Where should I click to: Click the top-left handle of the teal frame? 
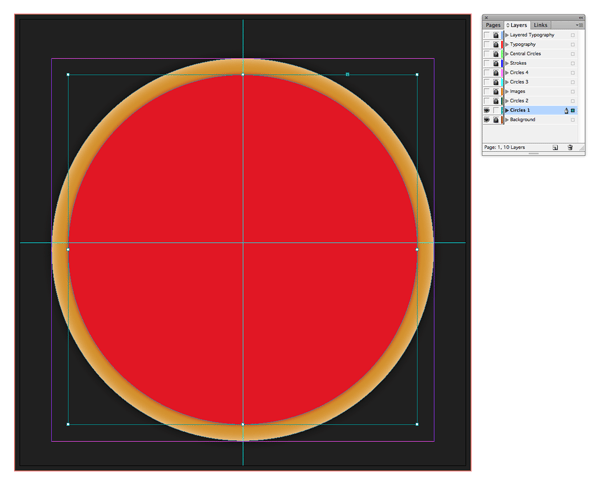(68, 75)
